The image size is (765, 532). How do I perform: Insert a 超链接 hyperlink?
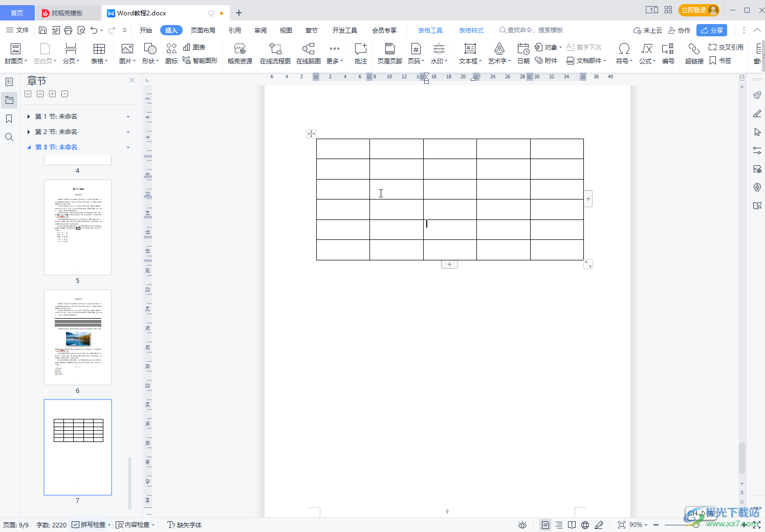(x=694, y=54)
